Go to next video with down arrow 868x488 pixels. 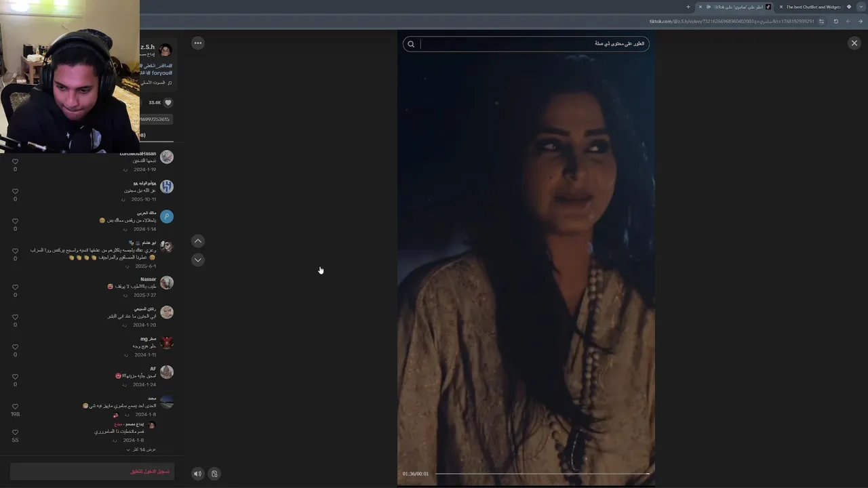[198, 260]
